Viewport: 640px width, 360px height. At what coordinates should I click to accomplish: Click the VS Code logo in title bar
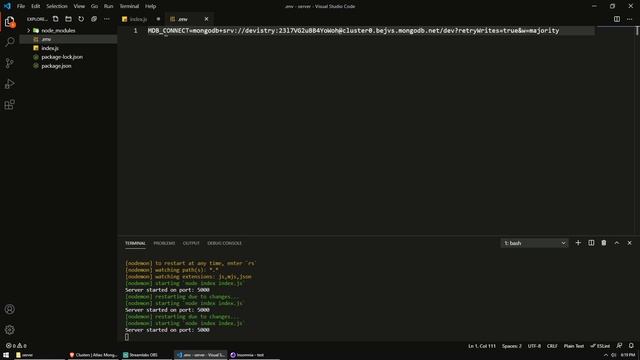tap(7, 6)
